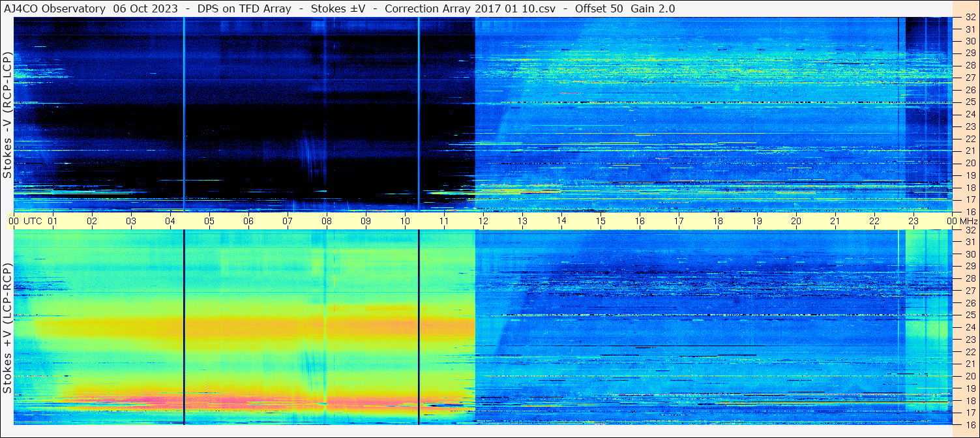The image size is (980, 438).
Task: Select 'DPS on TFD Array' header text
Action: point(245,8)
